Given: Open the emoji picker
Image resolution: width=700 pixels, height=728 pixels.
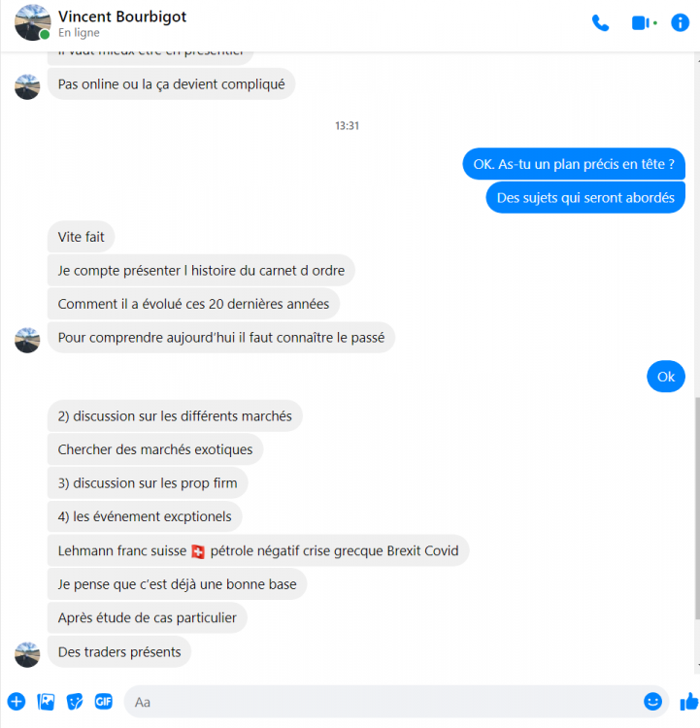Looking at the screenshot, I should (x=652, y=701).
